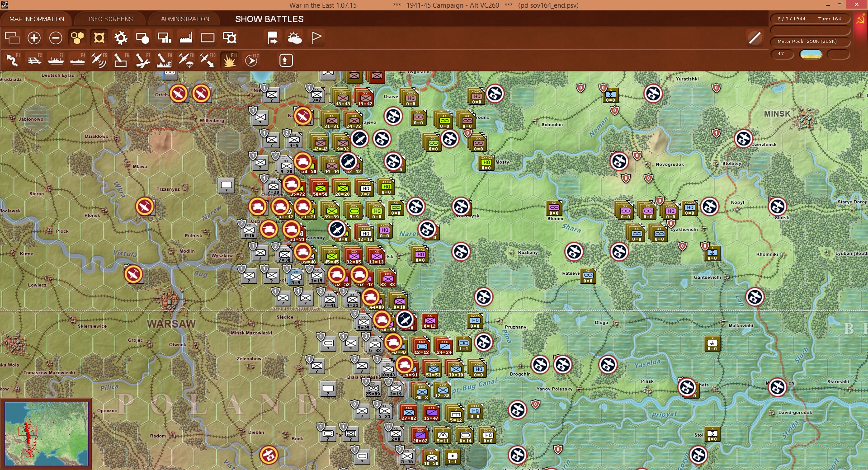Select the unit counter marked 43=43
This screenshot has height=470, width=868.
343,98
